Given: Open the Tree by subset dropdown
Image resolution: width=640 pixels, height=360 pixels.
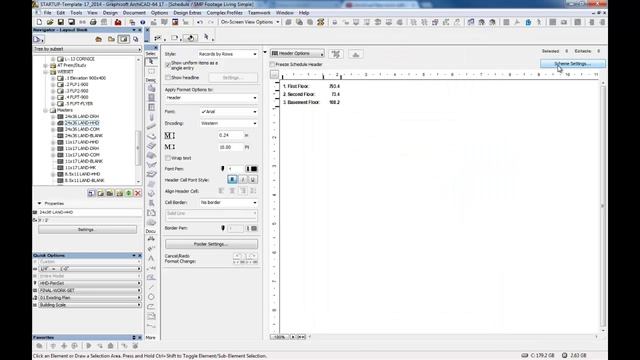Looking at the screenshot, I should [x=87, y=49].
